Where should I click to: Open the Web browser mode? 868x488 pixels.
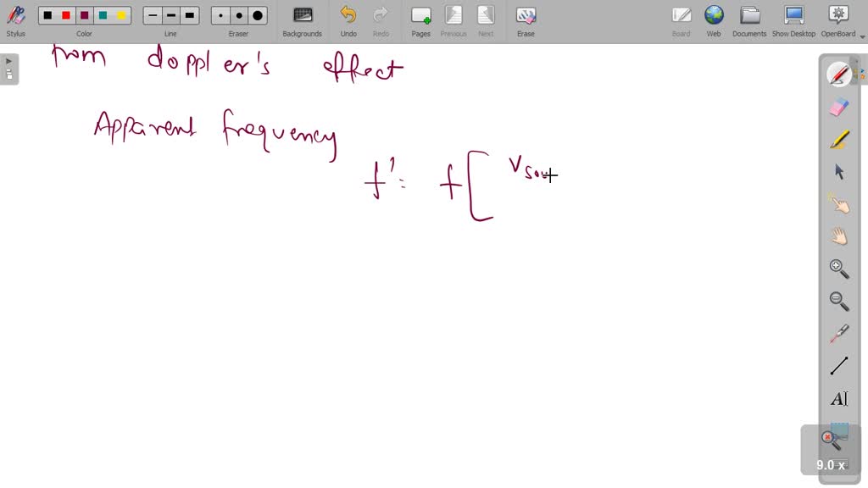coord(714,21)
